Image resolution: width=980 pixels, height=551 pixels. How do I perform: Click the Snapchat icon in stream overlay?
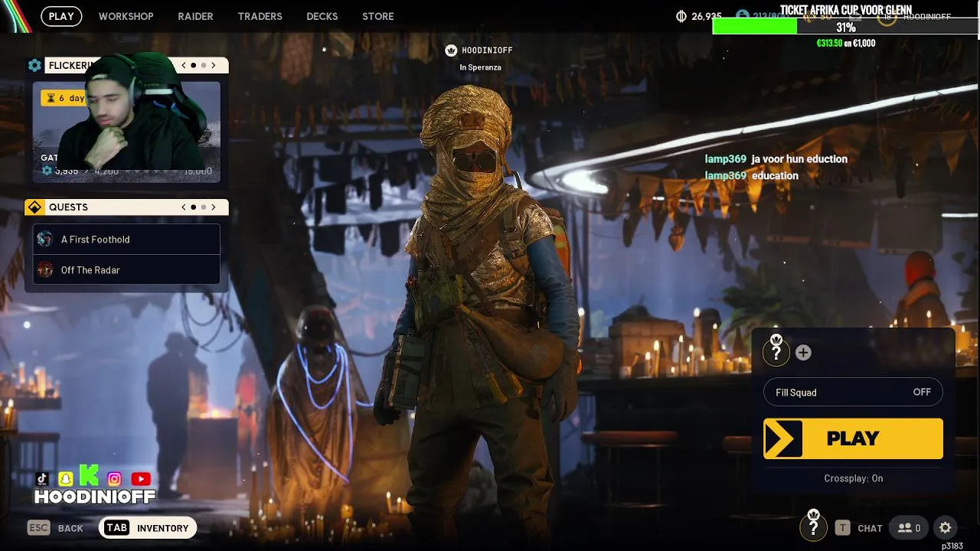pyautogui.click(x=66, y=479)
